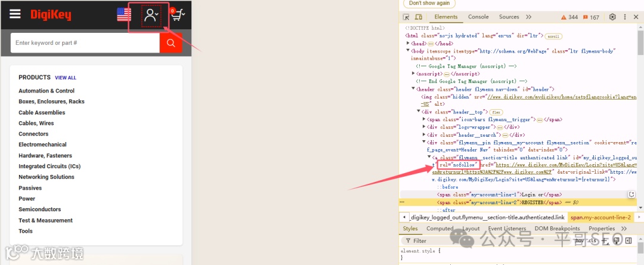The width and height of the screenshot is (644, 265).
Task: Select the span my-account-line-1 Login row
Action: coord(518,195)
